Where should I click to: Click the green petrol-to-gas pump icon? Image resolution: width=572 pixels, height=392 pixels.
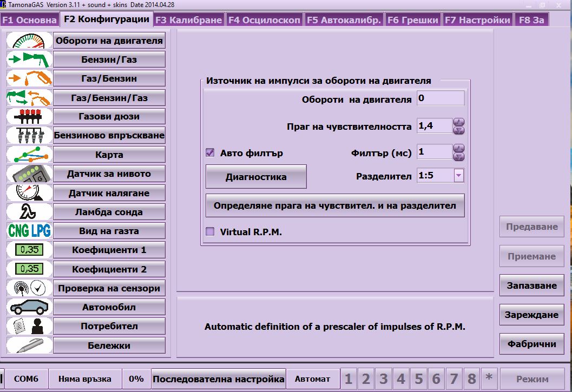(x=29, y=59)
